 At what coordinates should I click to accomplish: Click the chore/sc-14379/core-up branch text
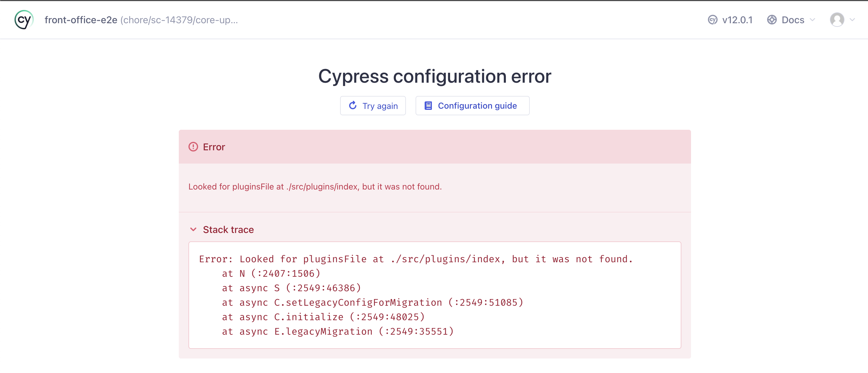[x=180, y=20]
